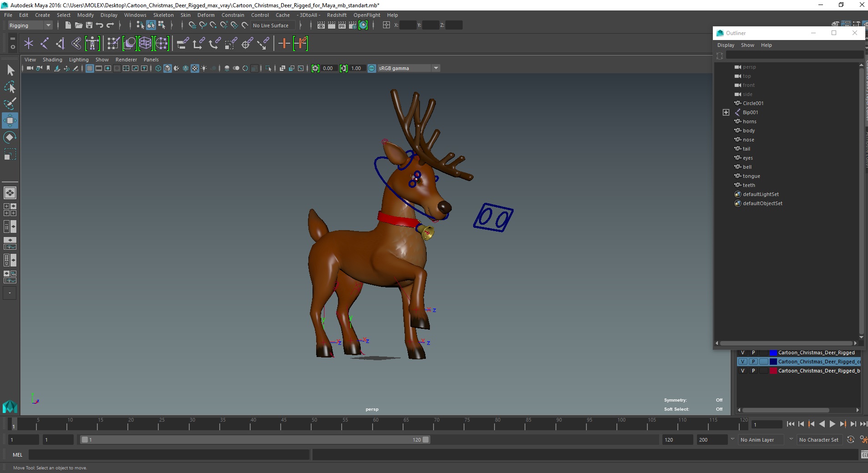Select the four-view pane layout icon
Screen dimensions: 868x473
pyautogui.click(x=10, y=210)
